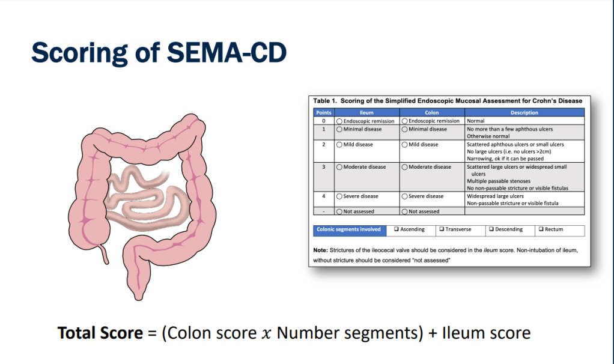Select Ileum Endoscopic remission radio button
This screenshot has height=364, width=614.
pos(339,121)
